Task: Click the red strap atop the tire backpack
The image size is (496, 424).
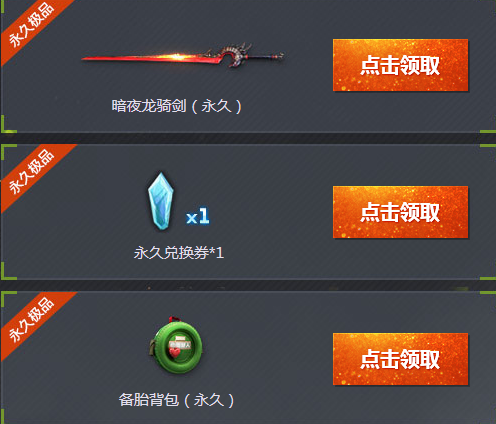Action: 174,319
